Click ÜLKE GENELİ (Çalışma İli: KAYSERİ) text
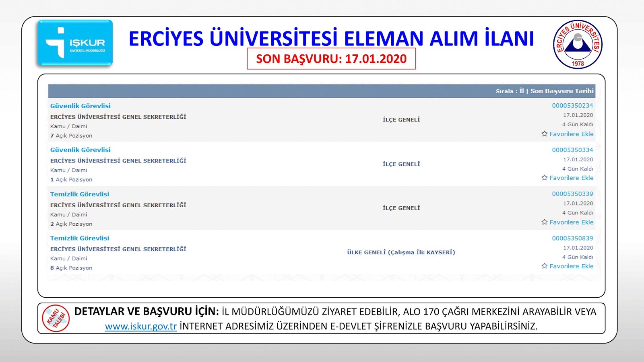The width and height of the screenshot is (644, 362). coord(401,252)
